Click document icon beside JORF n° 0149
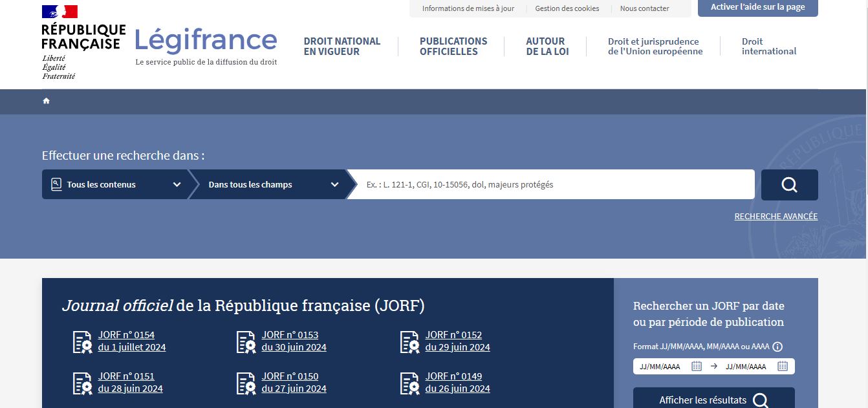 coord(409,383)
